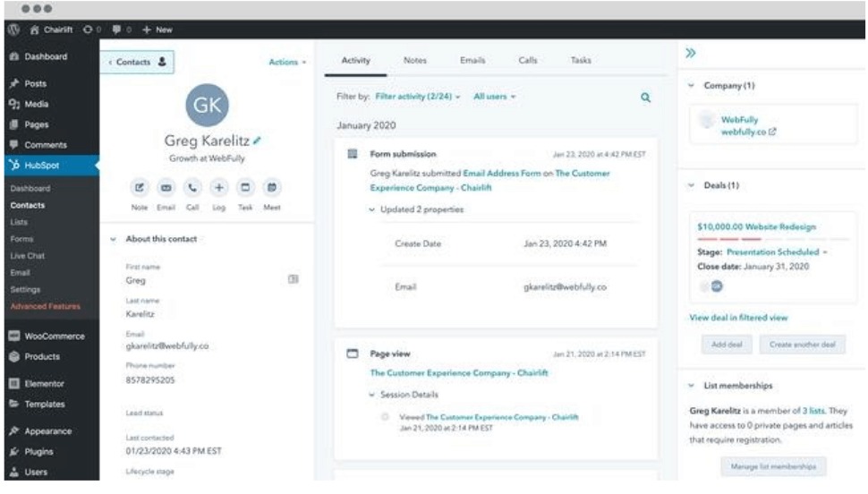Click the Phone number field 8578295205

pos(150,380)
